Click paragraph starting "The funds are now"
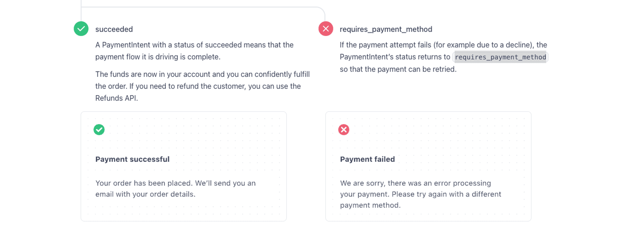The image size is (644, 242). [x=202, y=74]
